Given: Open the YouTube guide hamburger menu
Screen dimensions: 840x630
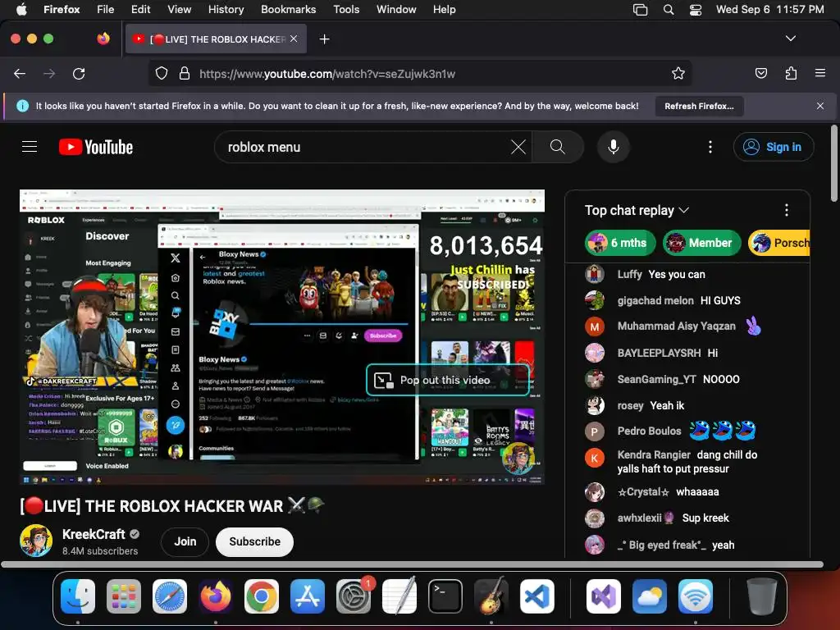Looking at the screenshot, I should (x=30, y=146).
